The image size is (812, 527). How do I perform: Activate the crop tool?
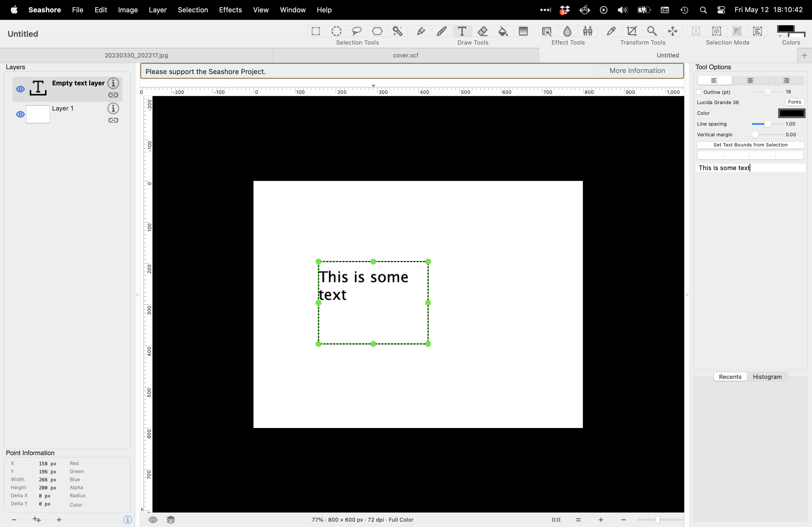click(631, 31)
